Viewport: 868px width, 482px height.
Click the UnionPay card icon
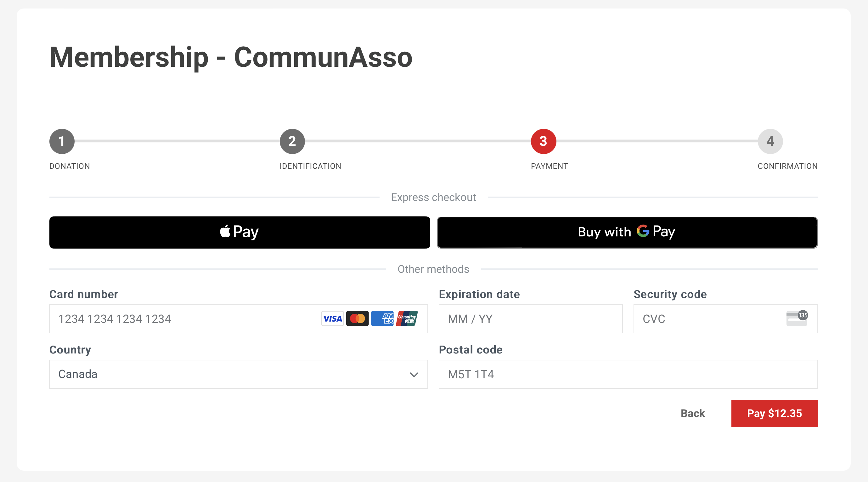[407, 318]
